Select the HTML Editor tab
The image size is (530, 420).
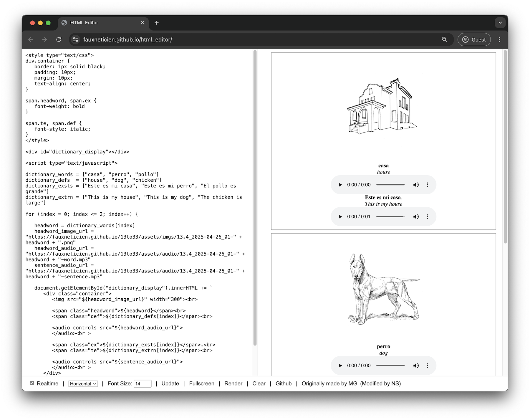pos(103,23)
